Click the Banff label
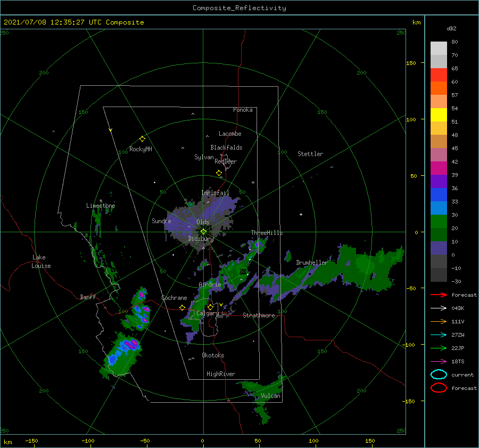479x448 pixels. [88, 297]
